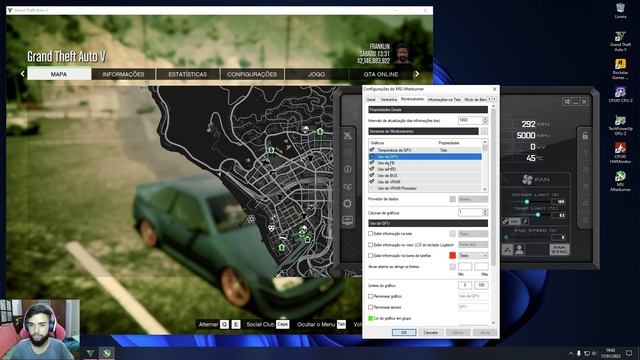This screenshot has height=360, width=640.
Task: Open Lixeira desktop icon
Action: click(620, 11)
